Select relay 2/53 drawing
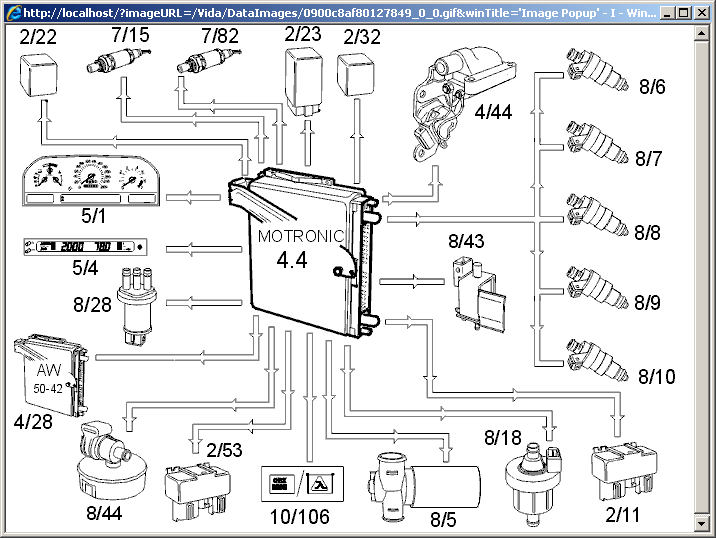The width and height of the screenshot is (716, 538). (197, 492)
